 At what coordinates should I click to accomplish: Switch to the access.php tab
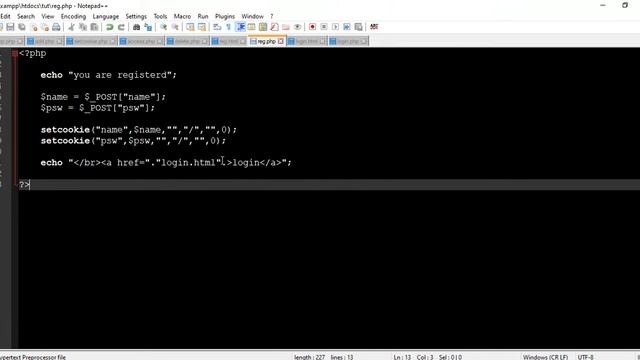(141, 41)
